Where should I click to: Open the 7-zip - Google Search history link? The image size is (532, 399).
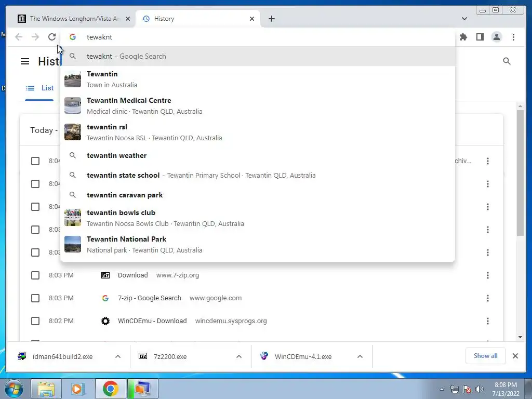[149, 298]
